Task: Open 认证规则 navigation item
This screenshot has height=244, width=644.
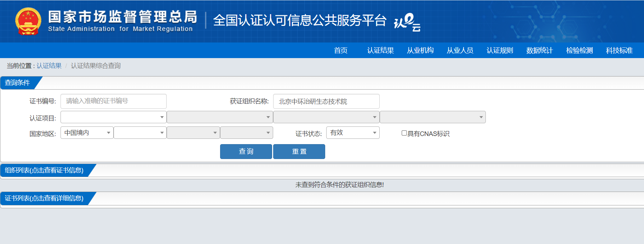Action: pos(500,50)
